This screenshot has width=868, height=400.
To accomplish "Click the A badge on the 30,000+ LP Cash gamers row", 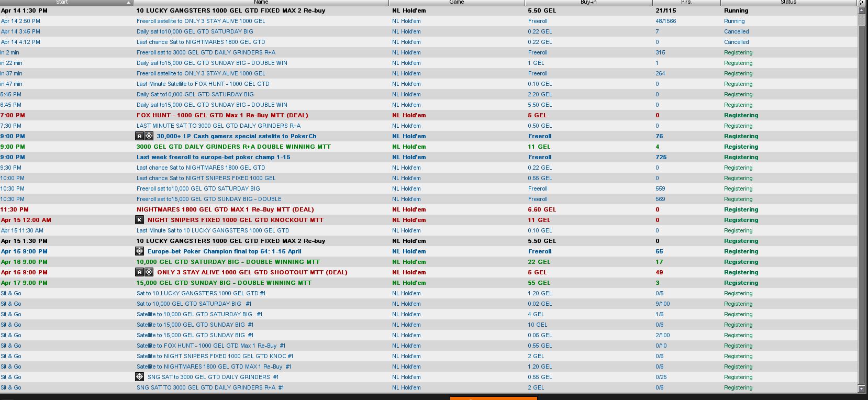I will 139,136.
